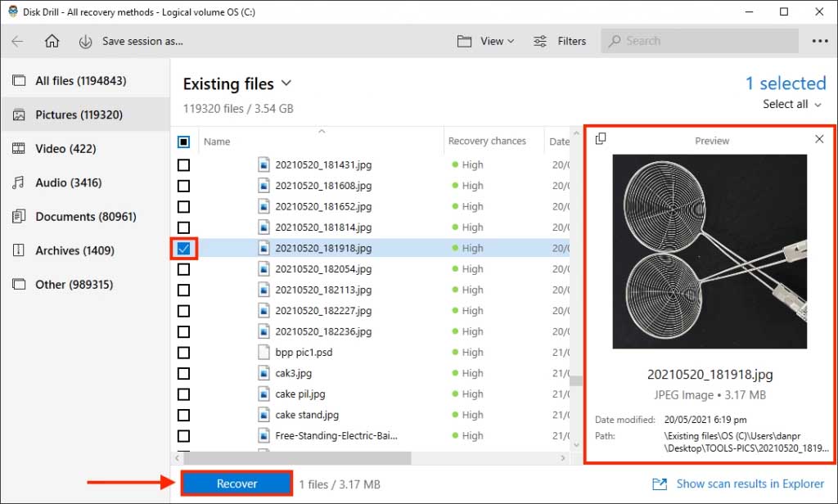Click the Save session as download icon
This screenshot has width=838, height=504.
point(85,41)
